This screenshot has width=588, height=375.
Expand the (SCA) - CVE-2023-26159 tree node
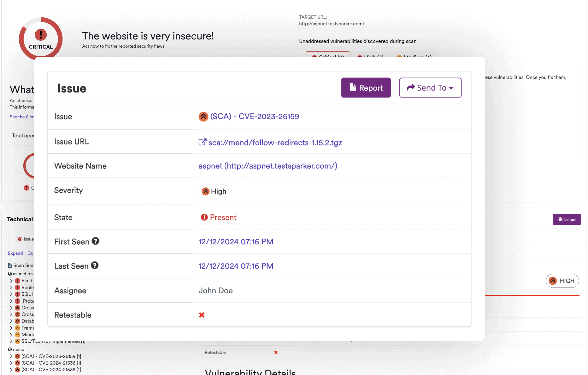pos(11,356)
